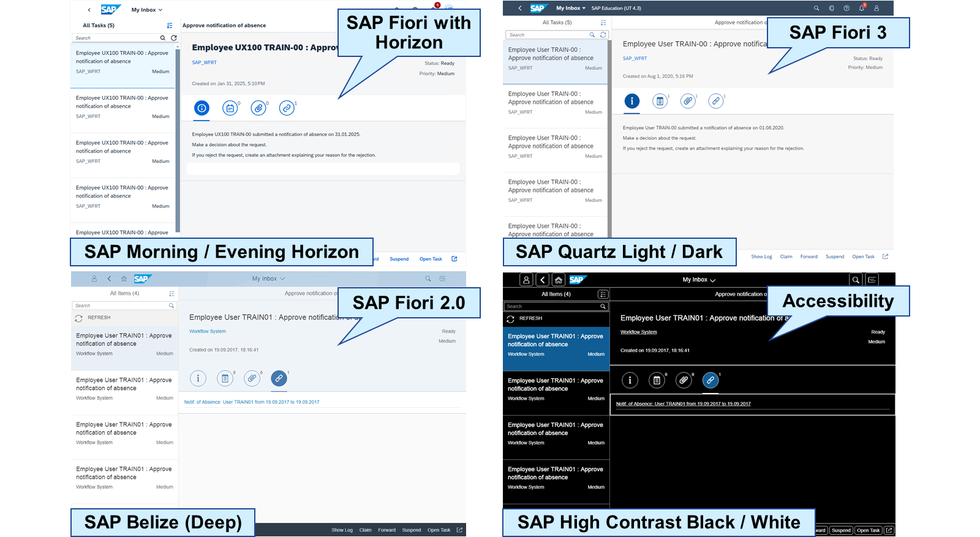Click the Search field in Quartz task list
This screenshot has height=537, width=980.
pyautogui.click(x=546, y=35)
